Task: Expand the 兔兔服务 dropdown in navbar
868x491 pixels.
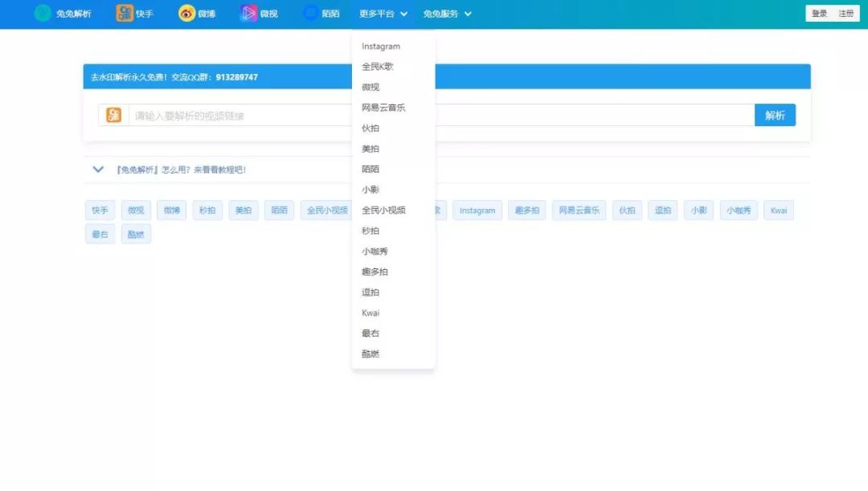Action: tap(448, 14)
